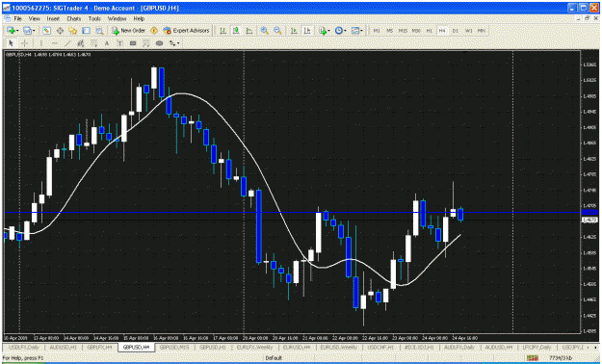This screenshot has height=364, width=602.
Task: Select the Text 'A' tool
Action: (x=107, y=43)
